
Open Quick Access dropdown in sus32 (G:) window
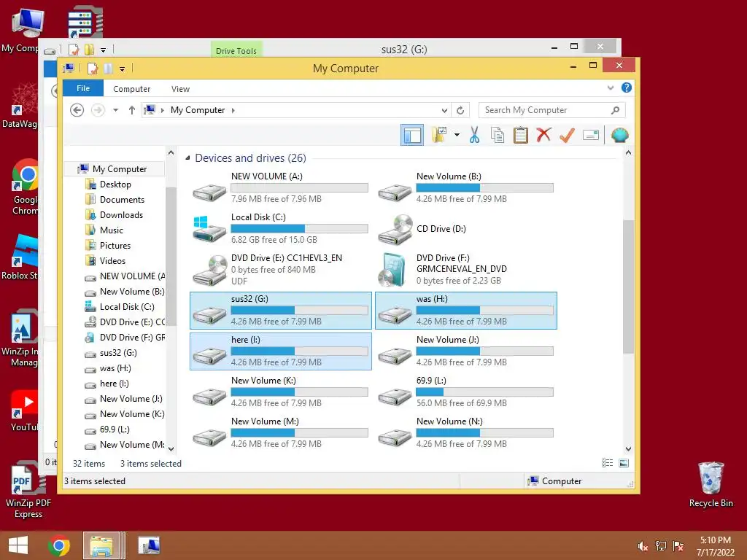[103, 50]
